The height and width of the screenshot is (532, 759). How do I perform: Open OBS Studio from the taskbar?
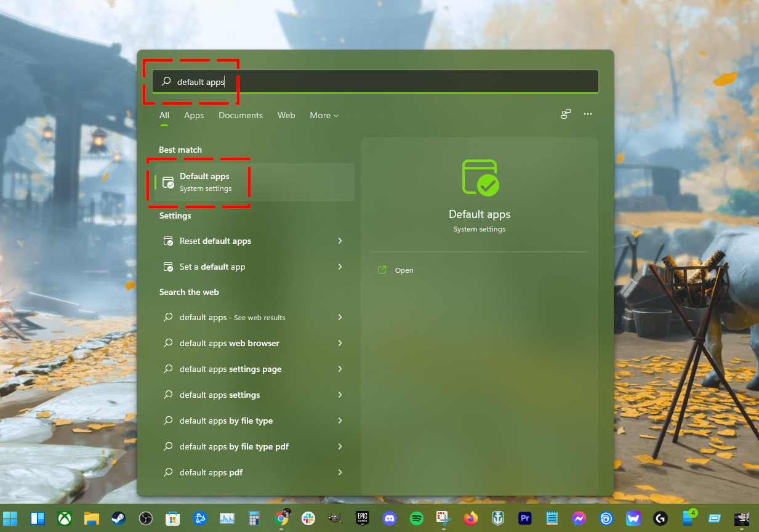tap(145, 518)
